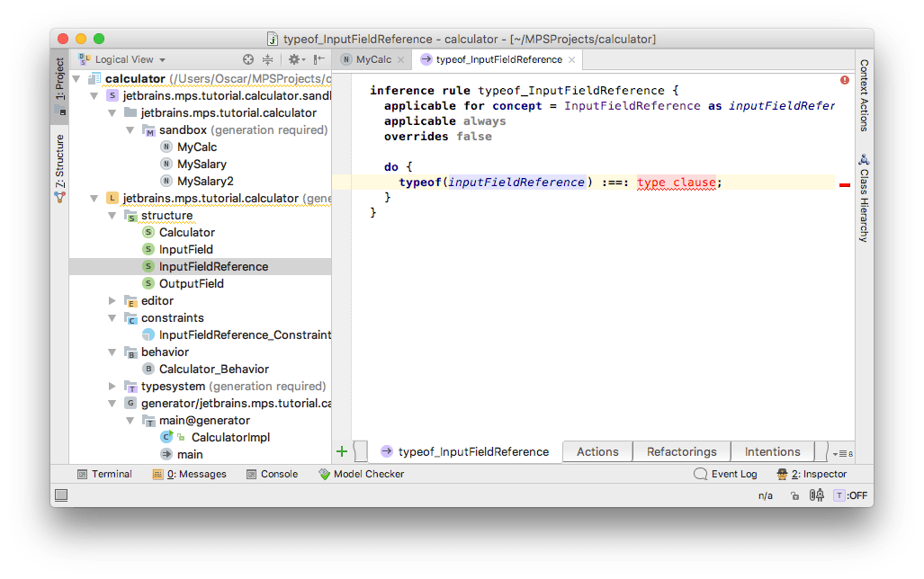
Task: Click the red error stripe mark in editor gutter
Action: coord(845,184)
